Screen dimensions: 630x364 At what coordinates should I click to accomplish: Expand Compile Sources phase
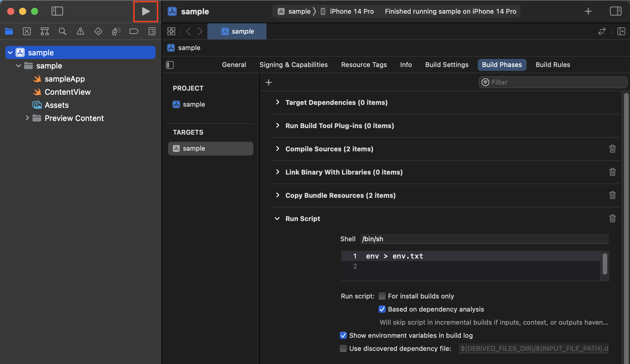pyautogui.click(x=277, y=149)
